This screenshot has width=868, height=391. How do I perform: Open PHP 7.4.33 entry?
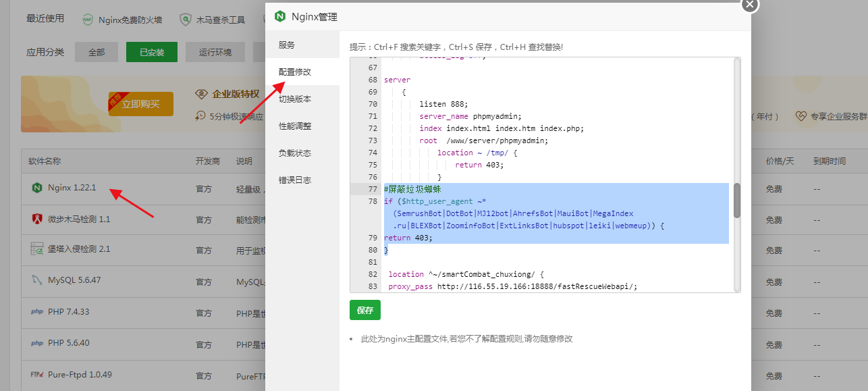tap(68, 311)
